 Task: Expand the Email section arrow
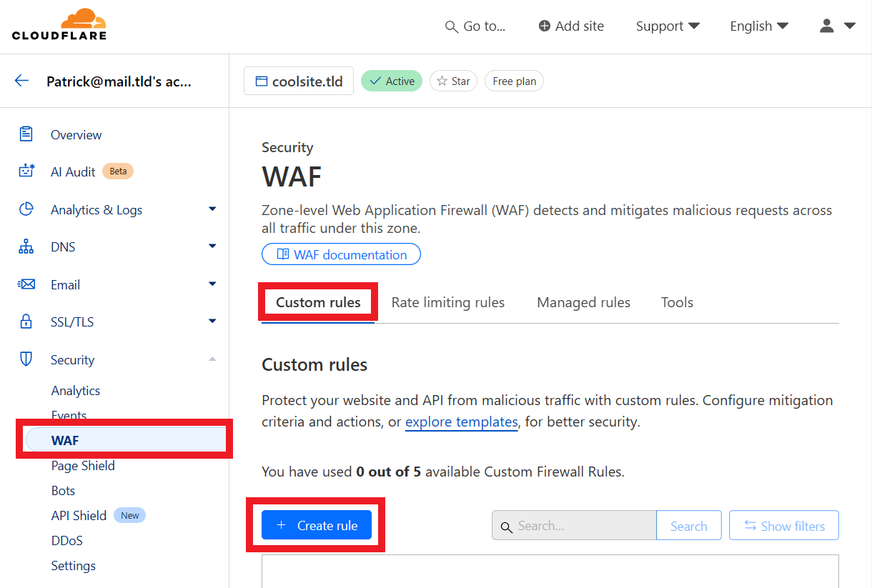[x=212, y=284]
